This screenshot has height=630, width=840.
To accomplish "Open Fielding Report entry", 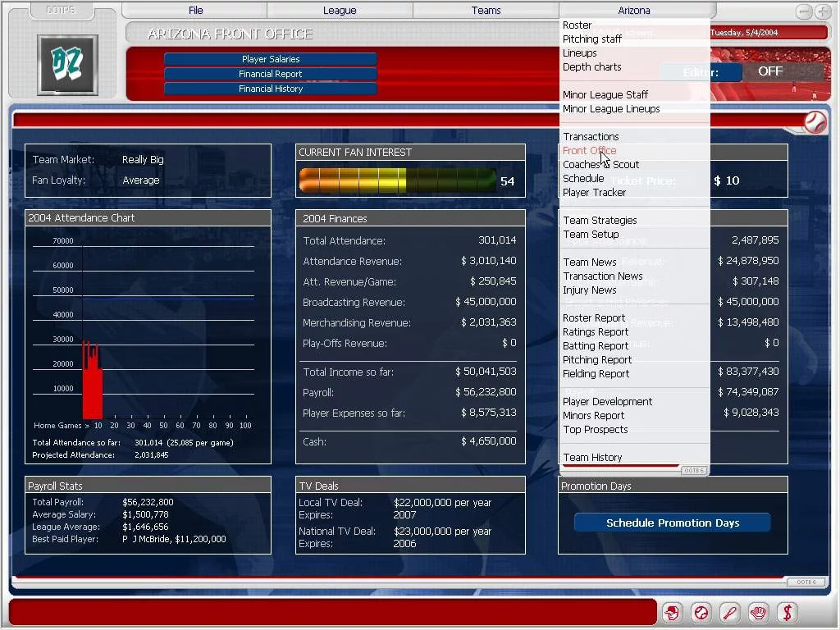I will pos(596,373).
